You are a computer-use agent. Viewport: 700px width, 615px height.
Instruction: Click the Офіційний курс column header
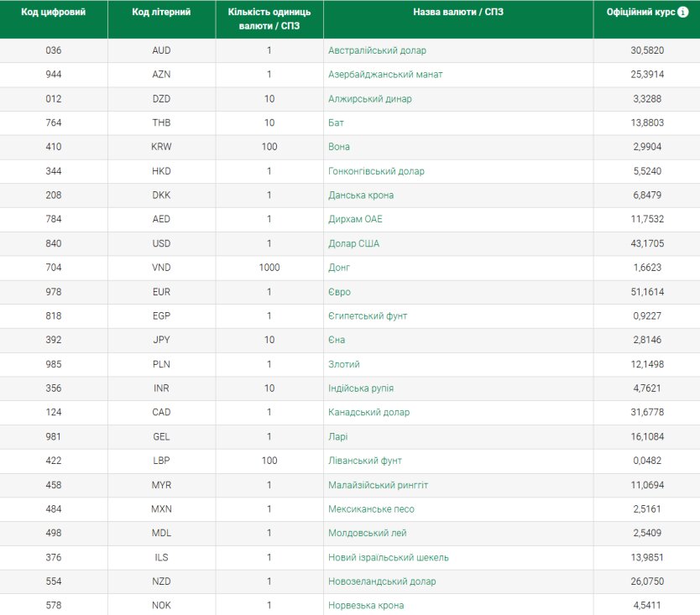[x=640, y=13]
